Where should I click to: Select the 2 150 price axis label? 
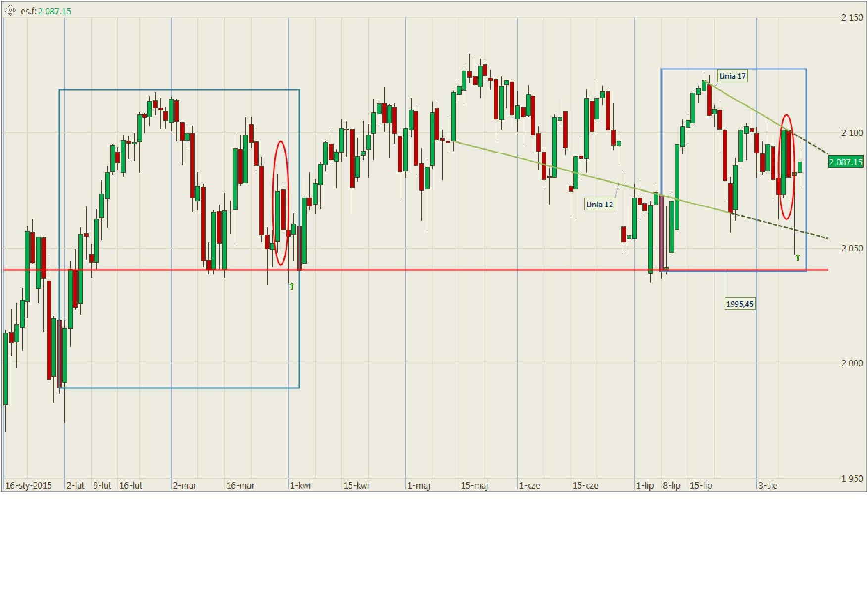[852, 18]
